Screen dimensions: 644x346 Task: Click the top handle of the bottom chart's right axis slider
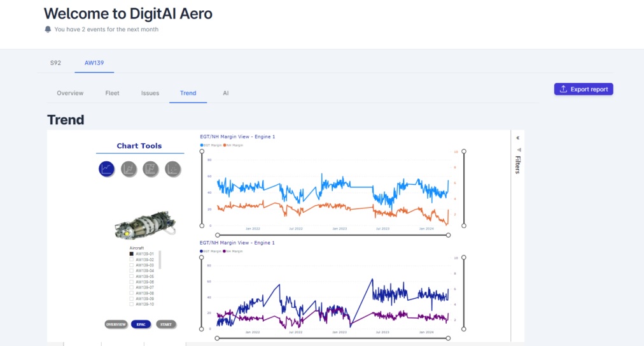464,257
